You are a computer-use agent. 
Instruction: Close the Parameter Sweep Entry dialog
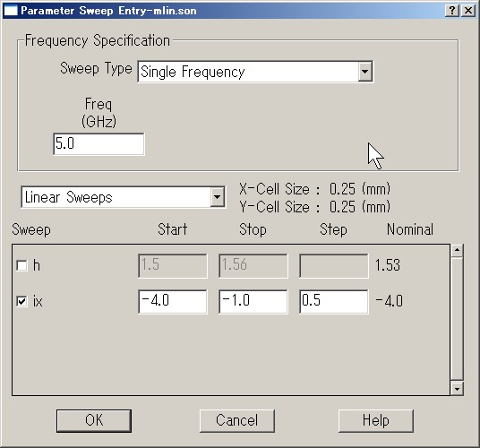click(468, 11)
